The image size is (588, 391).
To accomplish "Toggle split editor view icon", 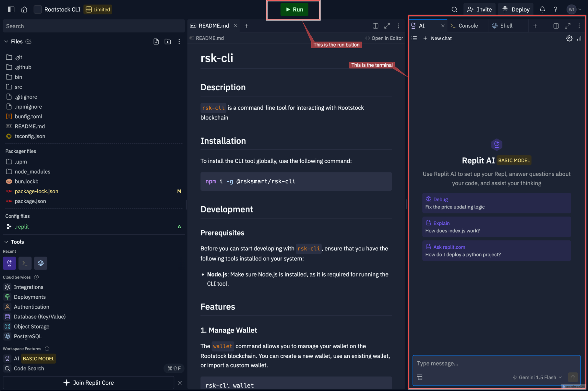I will coord(374,25).
